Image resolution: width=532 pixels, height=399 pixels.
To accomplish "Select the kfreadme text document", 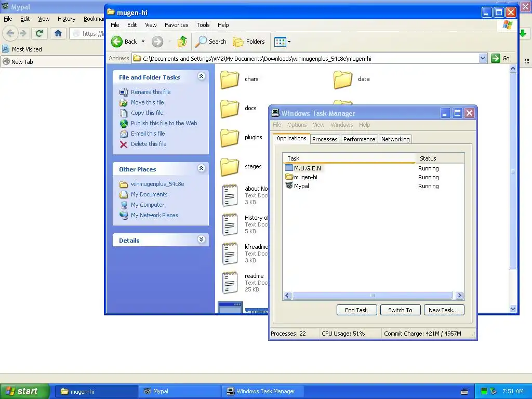I will point(230,254).
